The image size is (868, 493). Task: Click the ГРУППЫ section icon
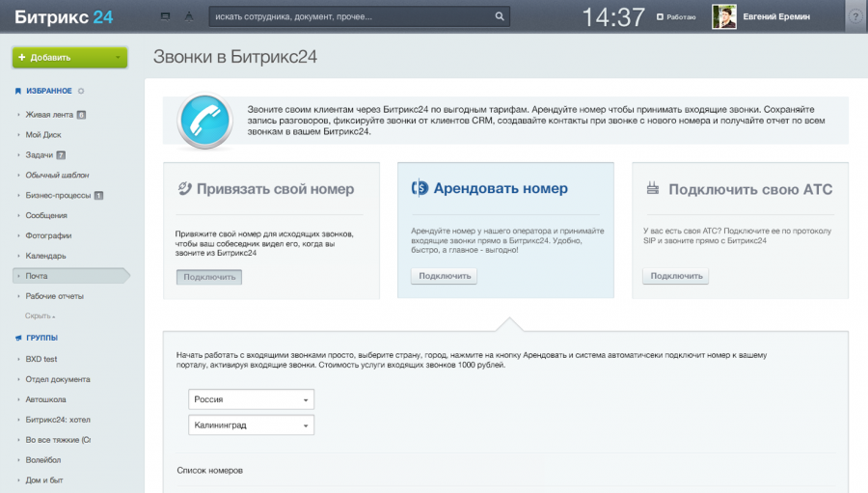tap(18, 338)
